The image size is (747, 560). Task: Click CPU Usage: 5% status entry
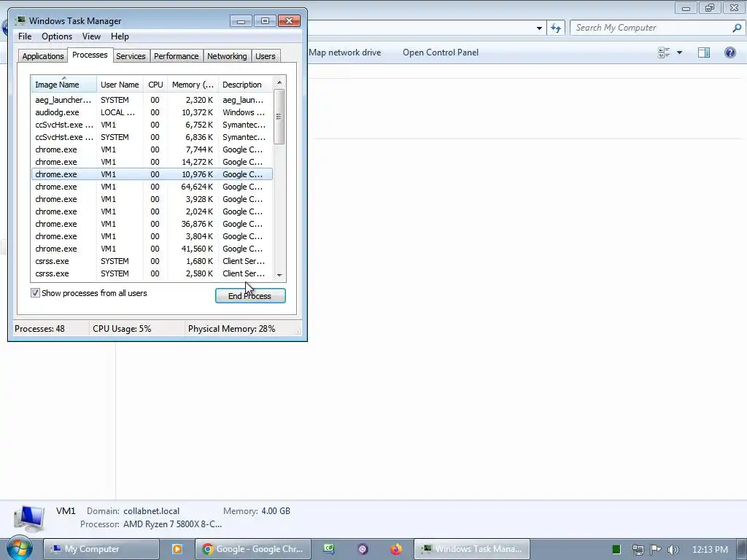point(122,329)
